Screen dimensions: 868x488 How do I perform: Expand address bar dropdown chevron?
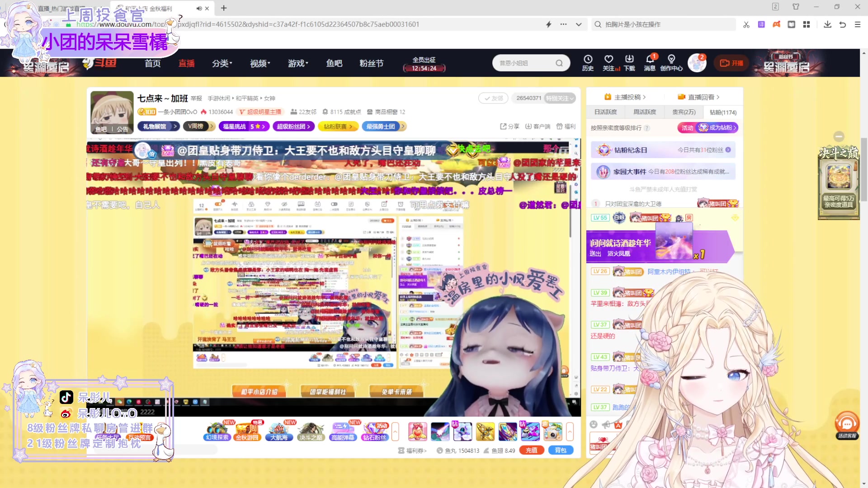click(579, 24)
